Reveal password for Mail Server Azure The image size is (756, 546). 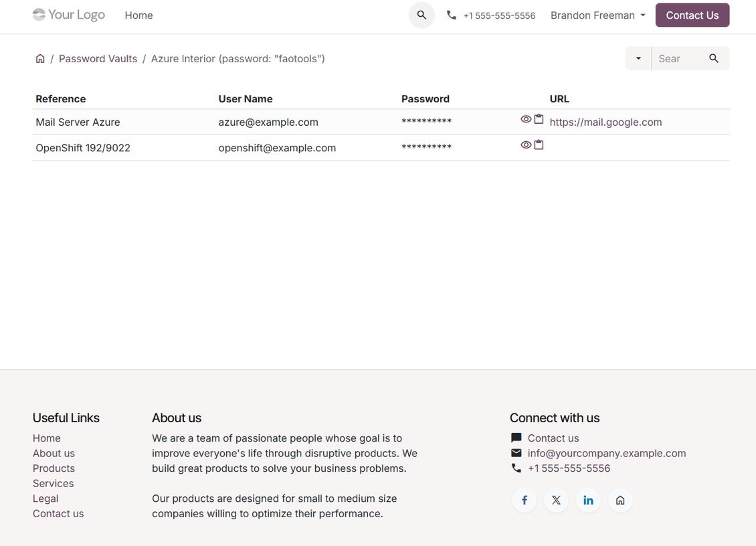(x=526, y=119)
